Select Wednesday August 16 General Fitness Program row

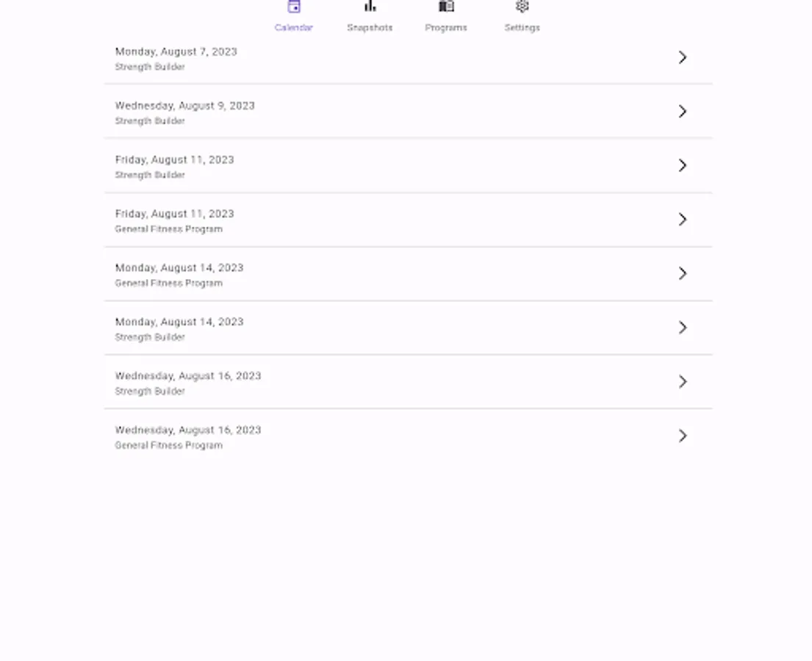tap(367, 436)
